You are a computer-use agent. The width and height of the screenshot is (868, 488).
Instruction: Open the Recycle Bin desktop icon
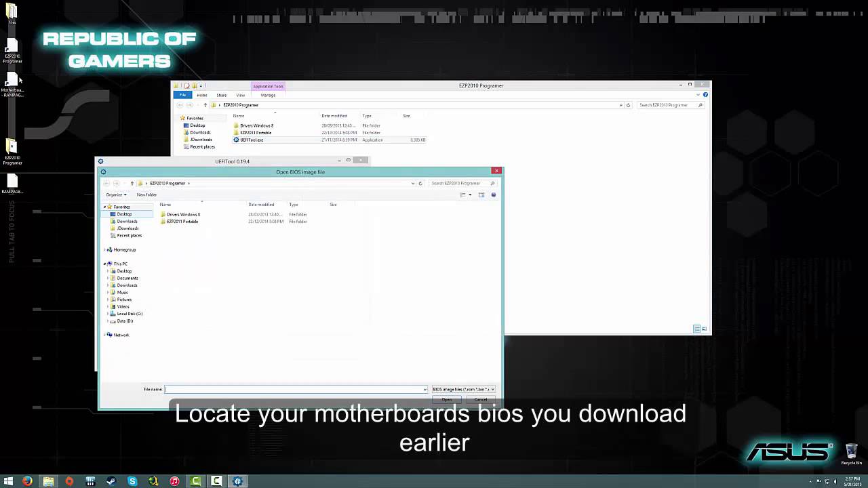point(852,454)
